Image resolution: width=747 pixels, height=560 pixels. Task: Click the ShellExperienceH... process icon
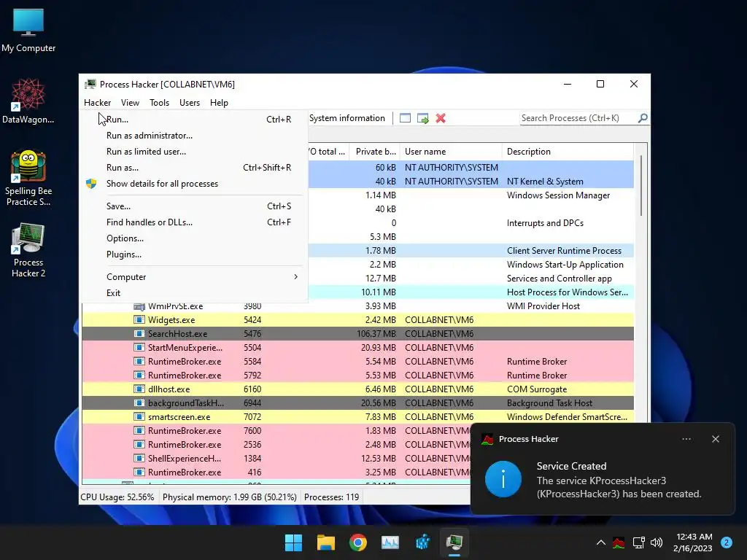139,458
